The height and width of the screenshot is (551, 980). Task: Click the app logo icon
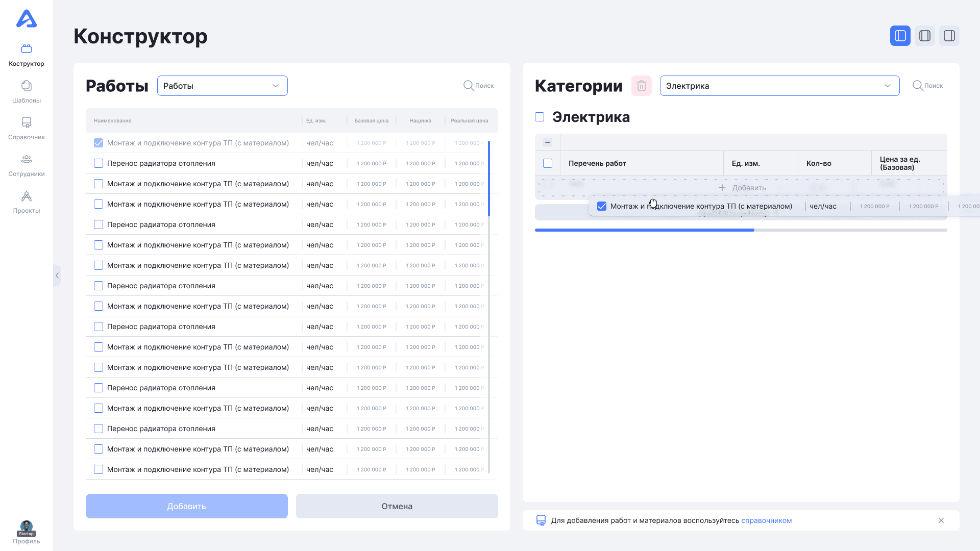click(x=27, y=19)
